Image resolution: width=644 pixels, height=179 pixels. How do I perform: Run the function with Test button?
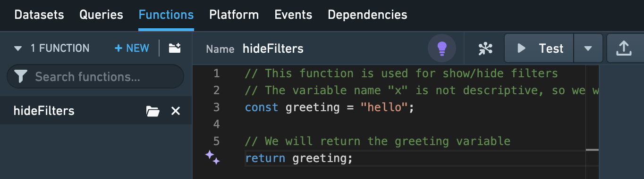pos(539,48)
